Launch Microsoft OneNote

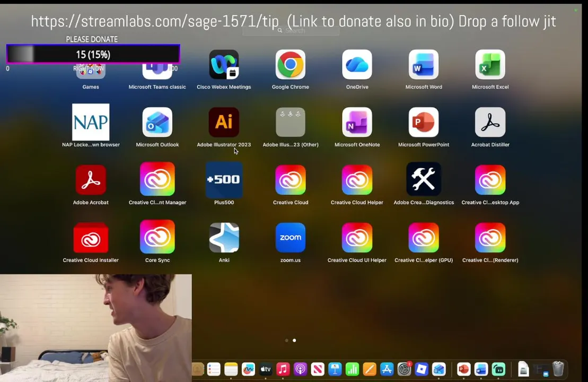[x=357, y=123]
